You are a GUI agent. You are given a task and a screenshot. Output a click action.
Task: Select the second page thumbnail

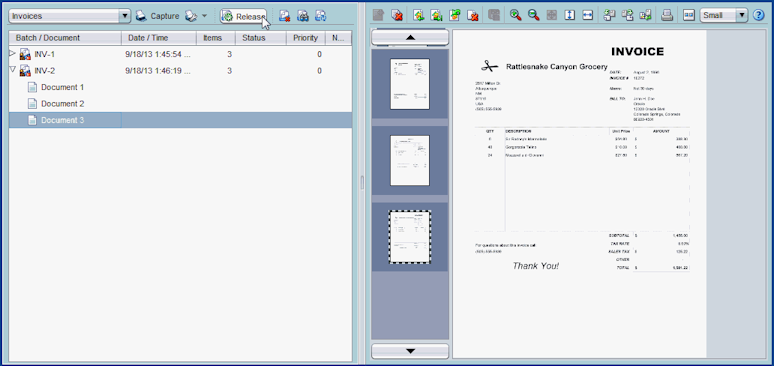pyautogui.click(x=410, y=161)
